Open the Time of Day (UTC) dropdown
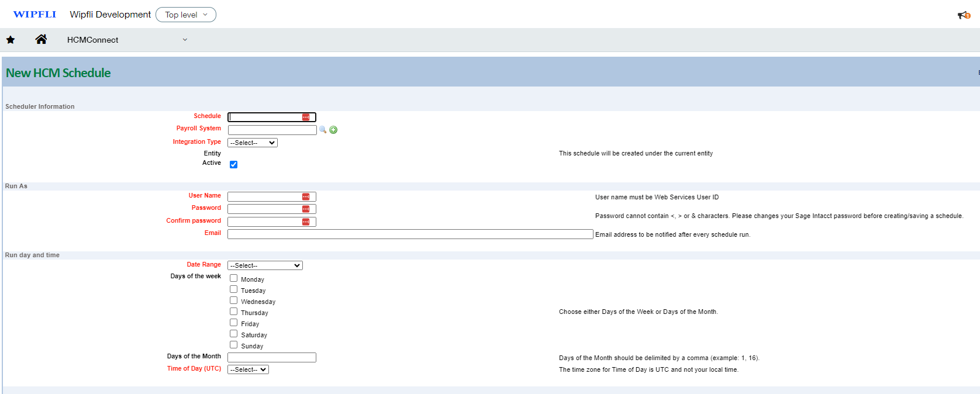This screenshot has height=394, width=980. (248, 369)
